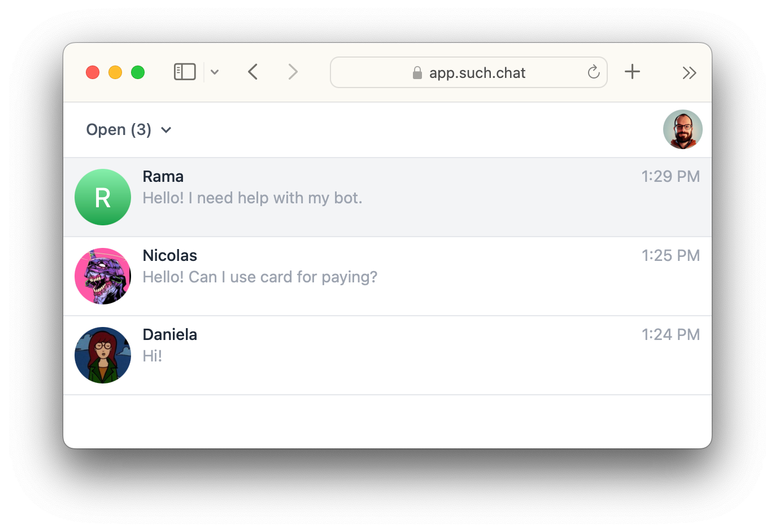Open Nicolas's pink avatar picture
The height and width of the screenshot is (532, 775).
[103, 276]
